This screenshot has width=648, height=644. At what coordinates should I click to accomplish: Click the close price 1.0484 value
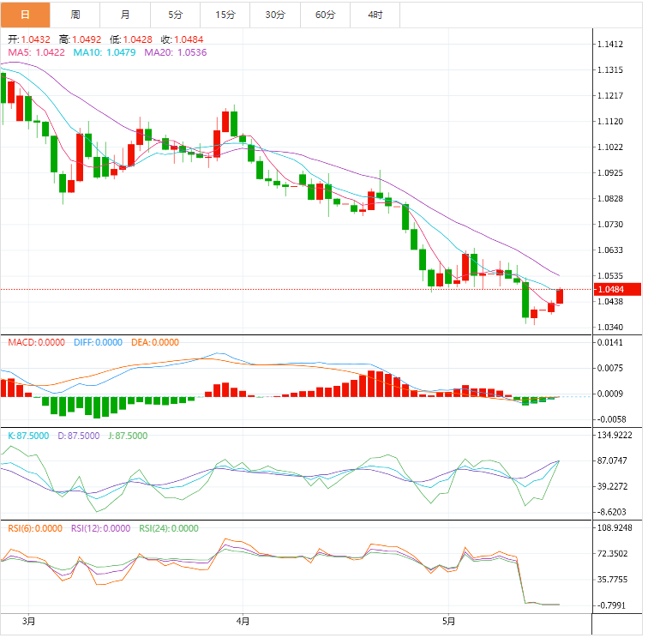[x=189, y=39]
